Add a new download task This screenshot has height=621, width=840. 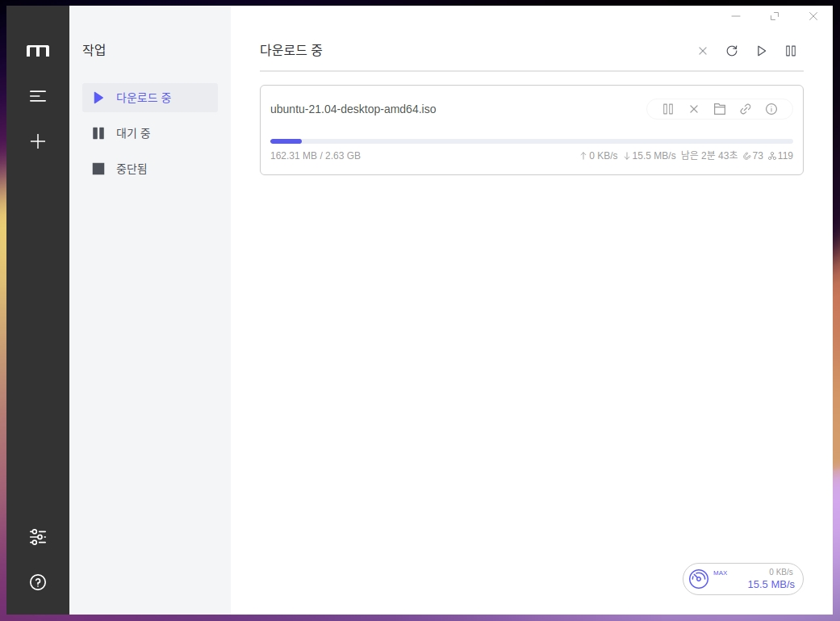37,141
